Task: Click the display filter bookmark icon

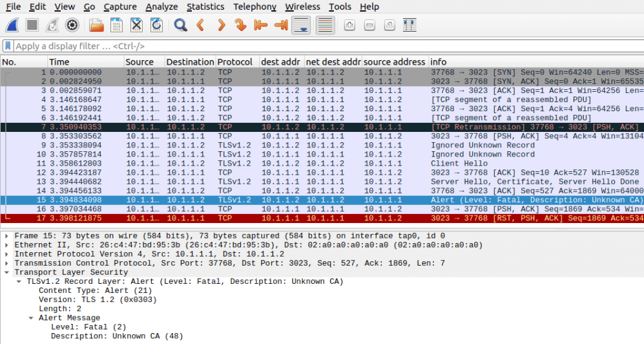Action: click(x=8, y=47)
